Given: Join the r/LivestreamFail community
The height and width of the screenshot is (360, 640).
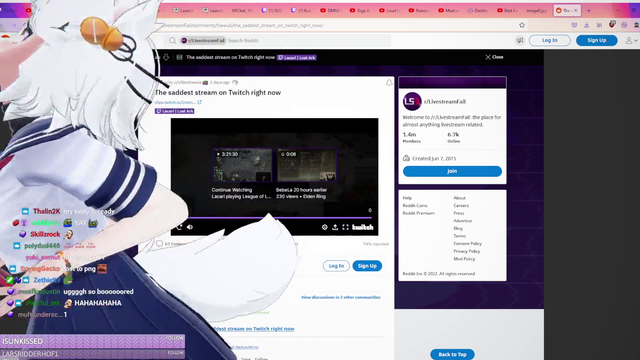Looking at the screenshot, I should (x=452, y=171).
